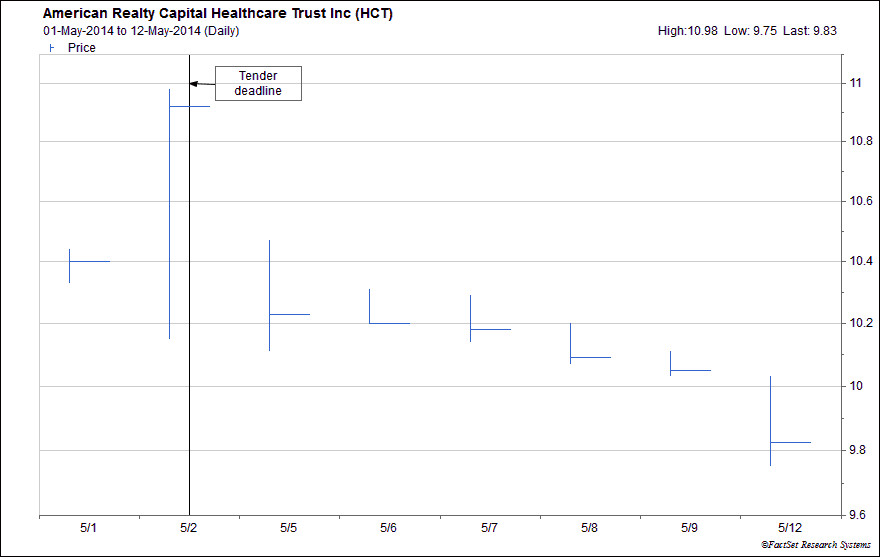
Task: Click the 5/7 x-axis date label
Action: pos(489,528)
